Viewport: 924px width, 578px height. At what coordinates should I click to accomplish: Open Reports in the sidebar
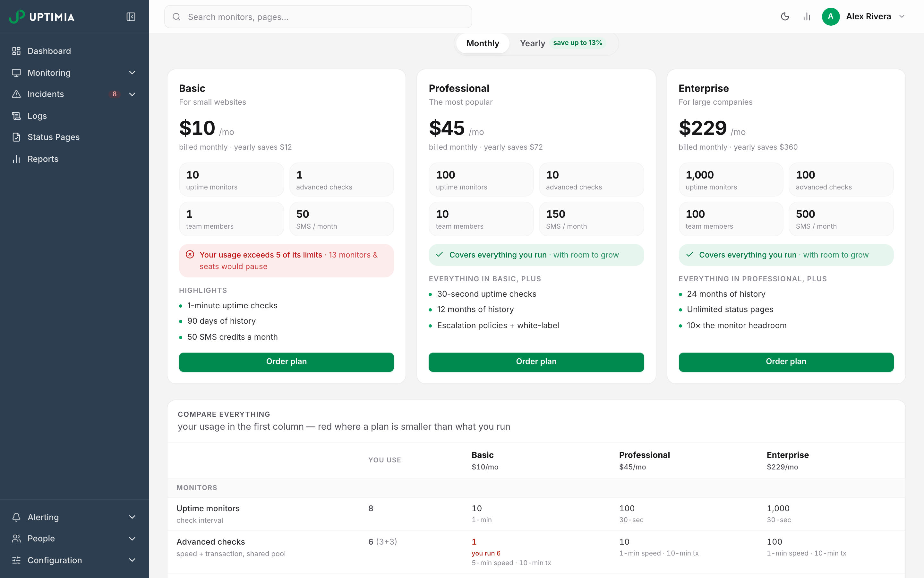click(x=74, y=159)
